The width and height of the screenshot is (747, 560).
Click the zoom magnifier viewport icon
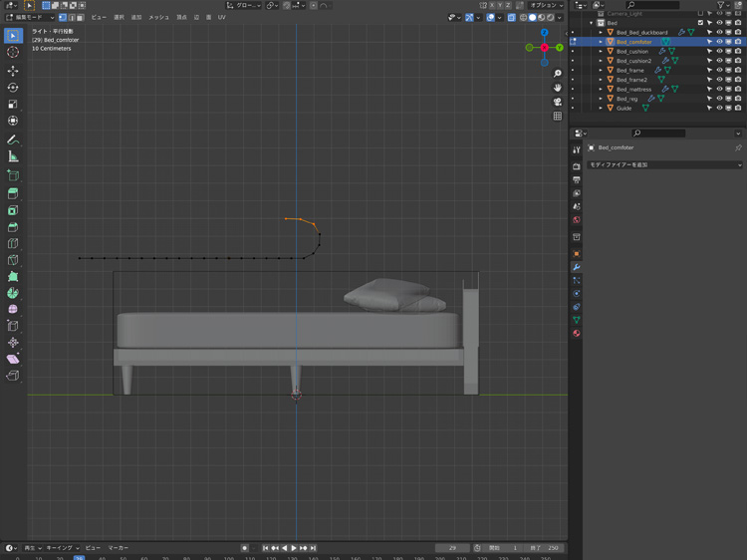tap(558, 74)
